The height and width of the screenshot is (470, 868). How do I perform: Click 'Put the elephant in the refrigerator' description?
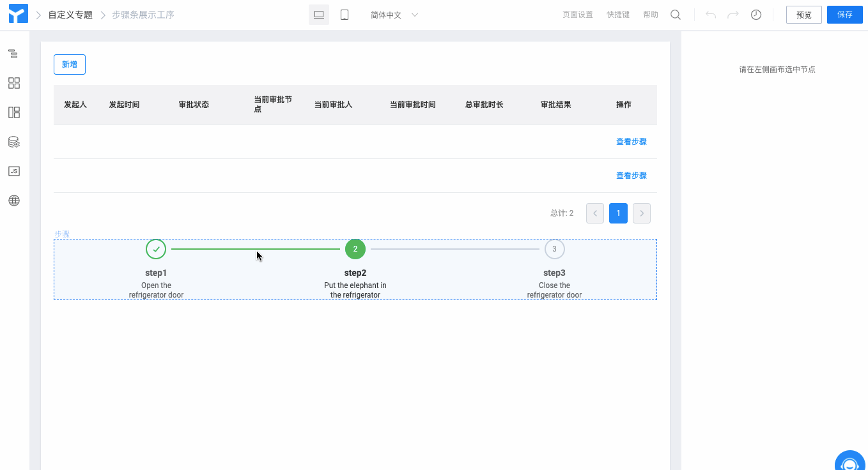pos(355,290)
